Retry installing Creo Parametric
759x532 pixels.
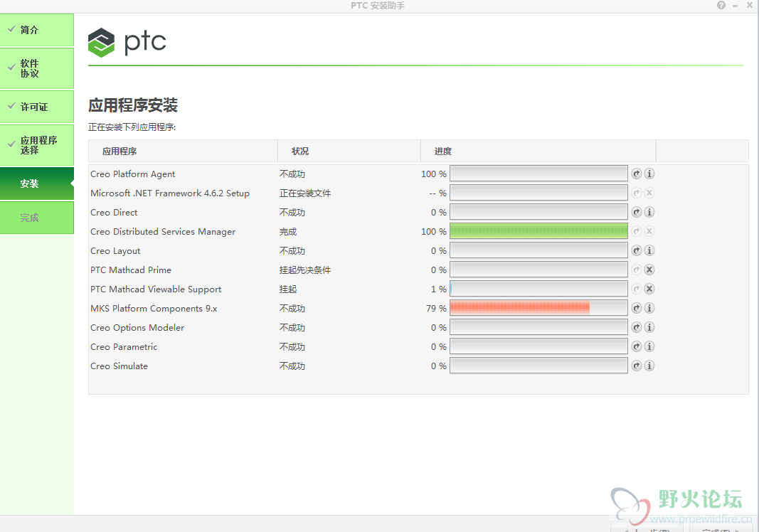point(637,346)
